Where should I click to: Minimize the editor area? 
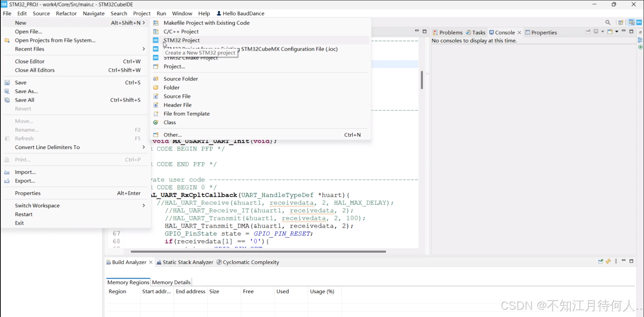coord(417,31)
